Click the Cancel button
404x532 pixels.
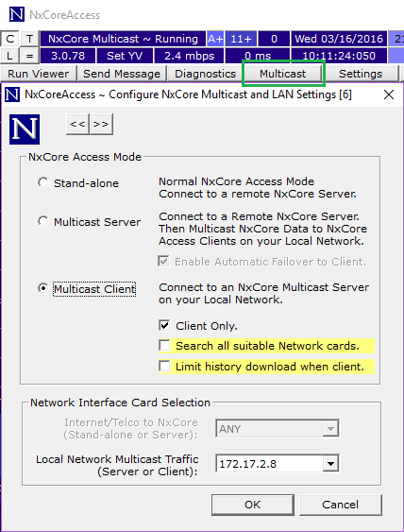point(340,505)
